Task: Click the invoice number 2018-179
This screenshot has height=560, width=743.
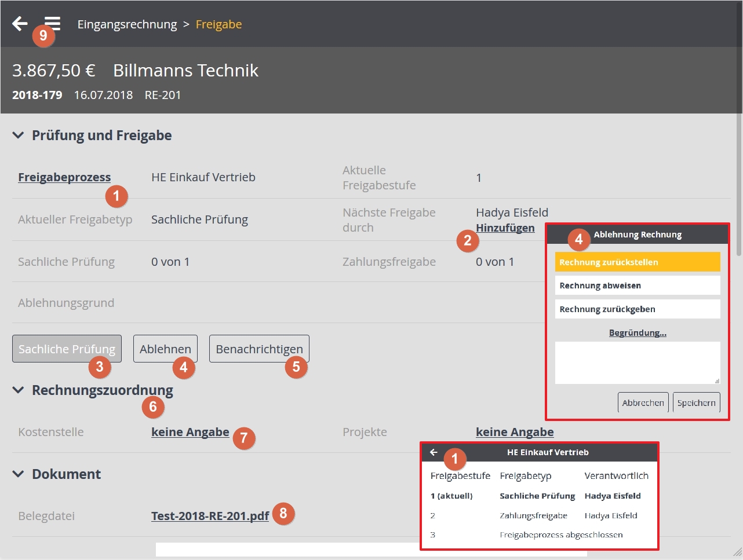Action: click(x=37, y=95)
